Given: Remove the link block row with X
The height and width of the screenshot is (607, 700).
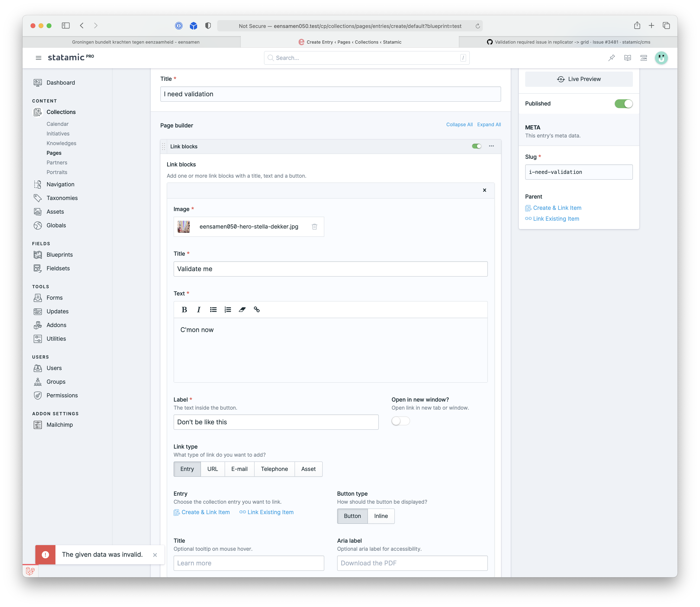Looking at the screenshot, I should click(x=484, y=190).
